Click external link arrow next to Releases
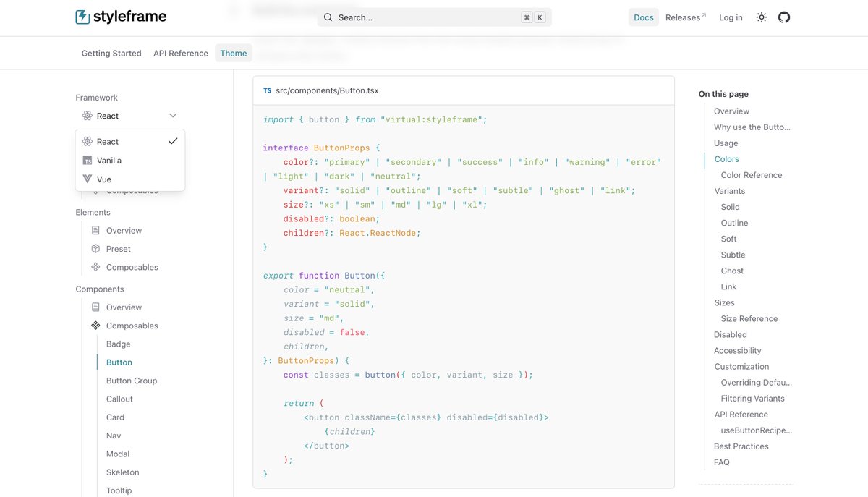This screenshot has height=497, width=868. [x=704, y=15]
